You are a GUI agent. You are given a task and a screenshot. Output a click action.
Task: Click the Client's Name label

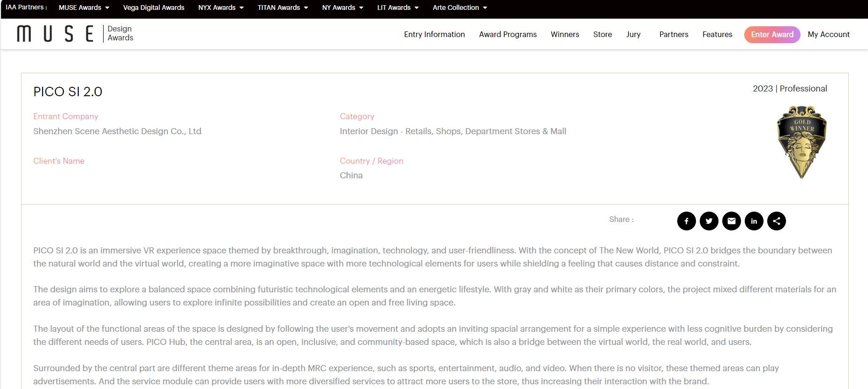[59, 161]
